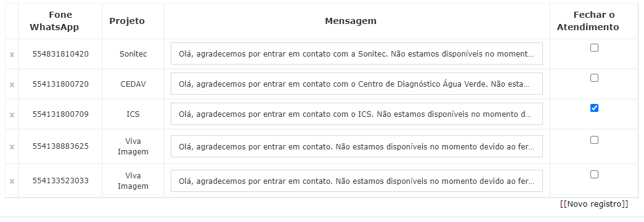Viewport: 644px width, 222px height.
Task: Edit message for phone 554138883625
Action: pyautogui.click(x=356, y=146)
